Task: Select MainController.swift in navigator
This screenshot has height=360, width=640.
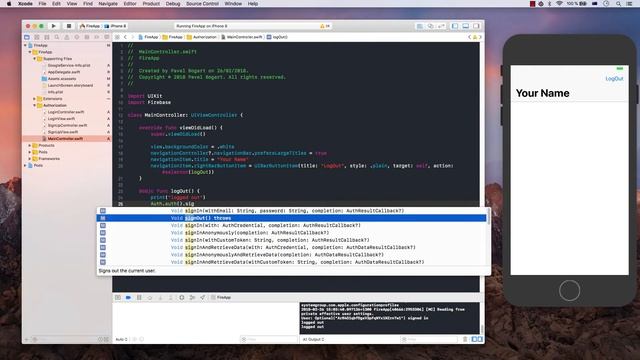Action: pos(67,139)
